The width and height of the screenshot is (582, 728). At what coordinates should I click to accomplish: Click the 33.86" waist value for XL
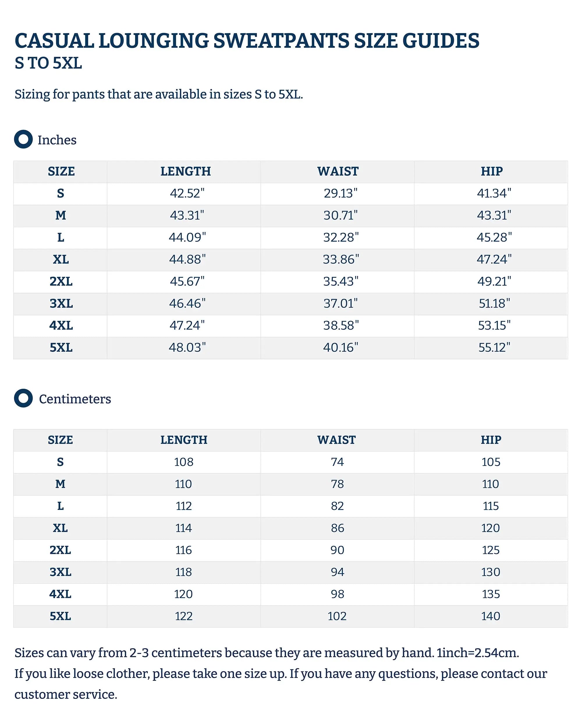[341, 259]
